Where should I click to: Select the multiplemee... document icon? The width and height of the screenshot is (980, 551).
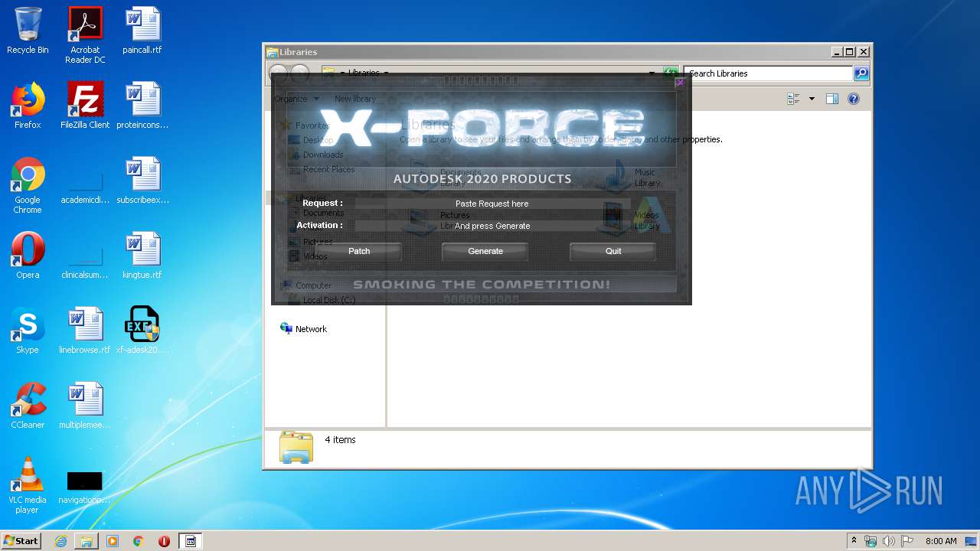click(85, 406)
